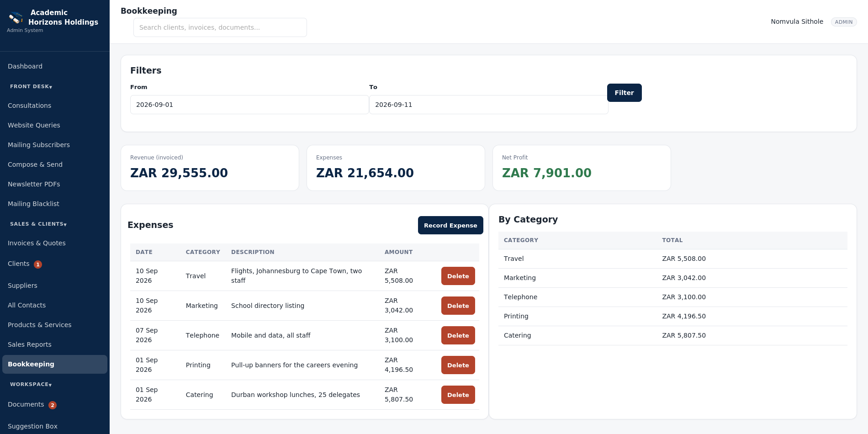This screenshot has height=434, width=868.
Task: Delete the Telephone mobile and data expense
Action: (458, 335)
